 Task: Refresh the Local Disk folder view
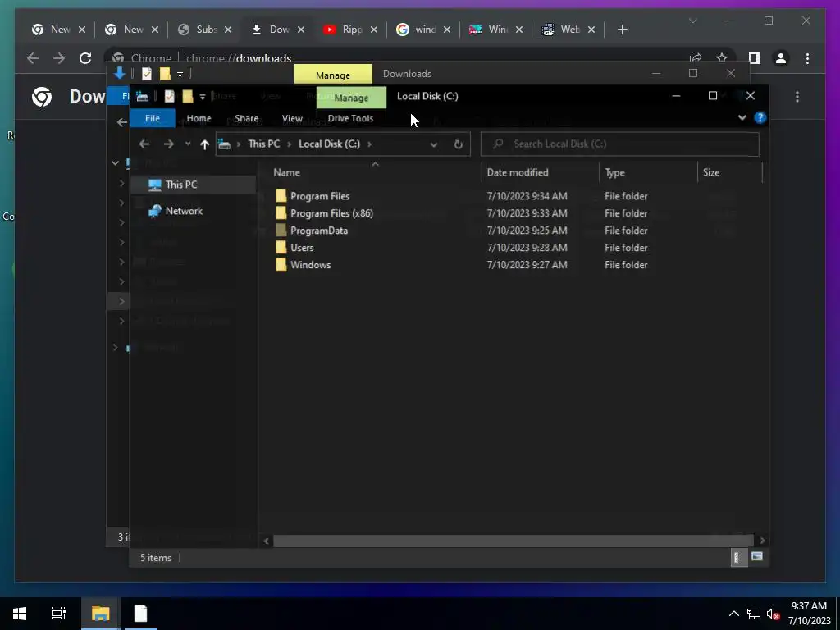click(458, 144)
